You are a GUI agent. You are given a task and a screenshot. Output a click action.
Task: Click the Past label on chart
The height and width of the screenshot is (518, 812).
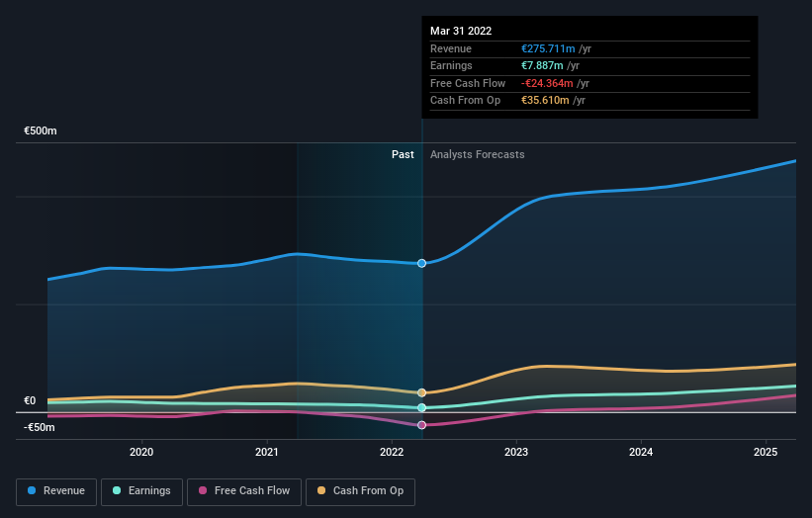point(403,155)
